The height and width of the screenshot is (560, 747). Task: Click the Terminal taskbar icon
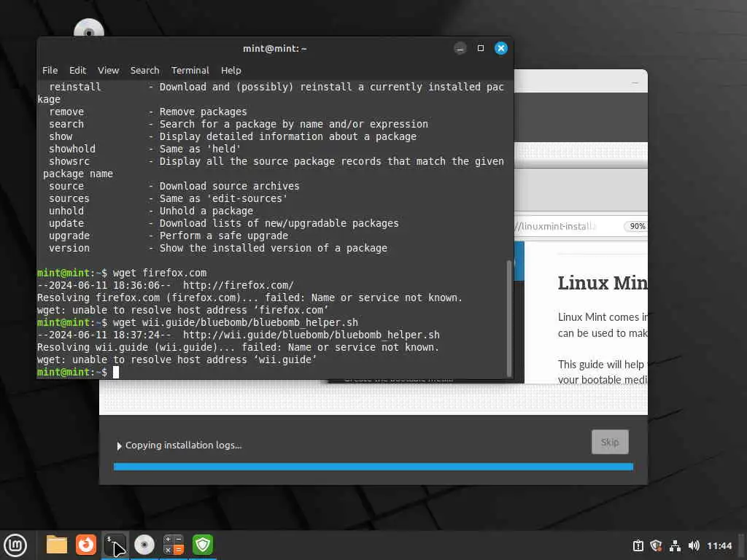[115, 545]
